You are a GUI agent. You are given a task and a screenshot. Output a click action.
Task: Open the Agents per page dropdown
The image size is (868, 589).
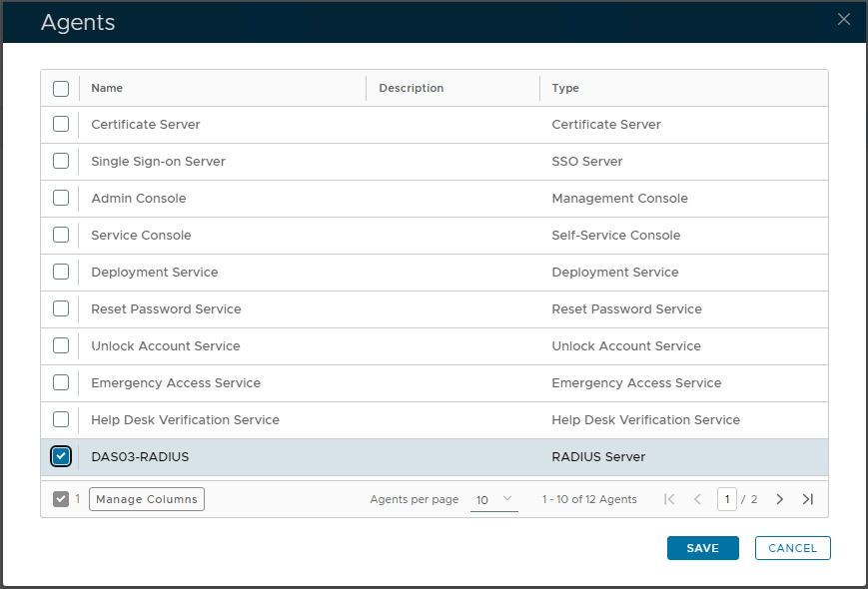pyautogui.click(x=493, y=499)
